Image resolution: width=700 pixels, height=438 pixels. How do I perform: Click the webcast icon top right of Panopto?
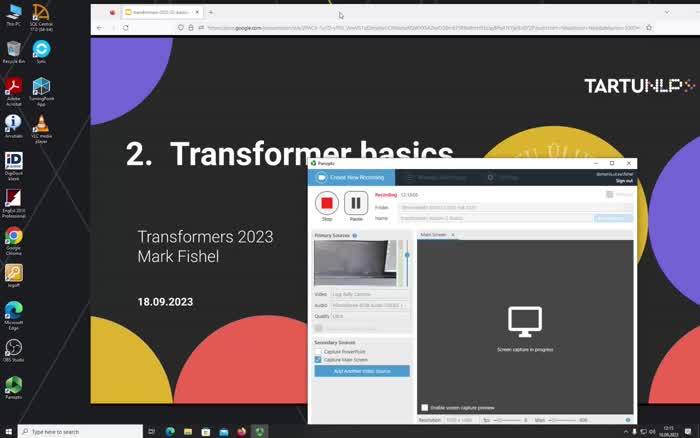pos(610,194)
